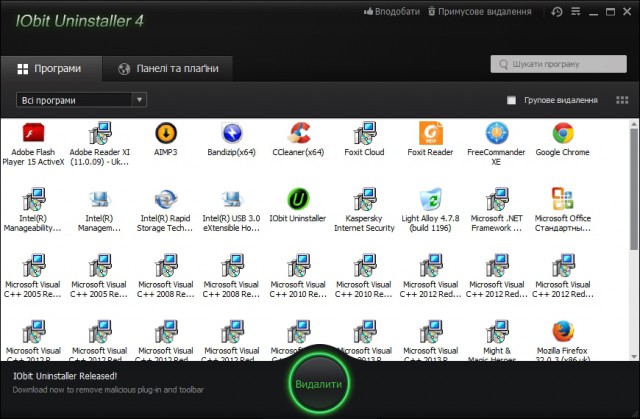Open Примусове видалення forced uninstall
The height and width of the screenshot is (419, 640).
(480, 11)
